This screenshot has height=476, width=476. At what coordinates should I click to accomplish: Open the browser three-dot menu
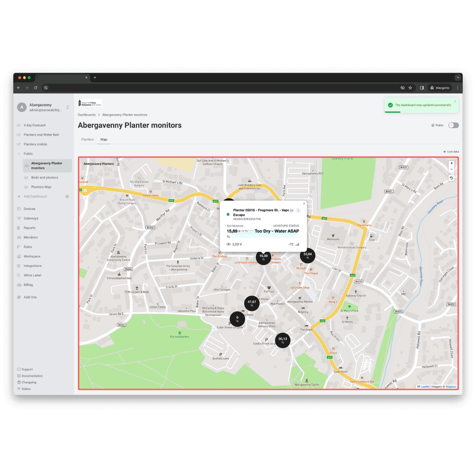458,88
